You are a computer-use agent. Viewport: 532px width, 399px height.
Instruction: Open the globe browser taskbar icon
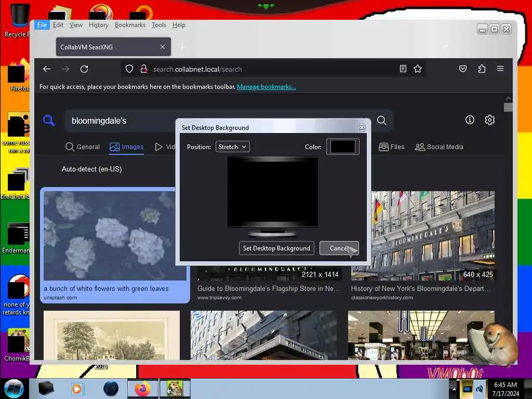coord(111,389)
